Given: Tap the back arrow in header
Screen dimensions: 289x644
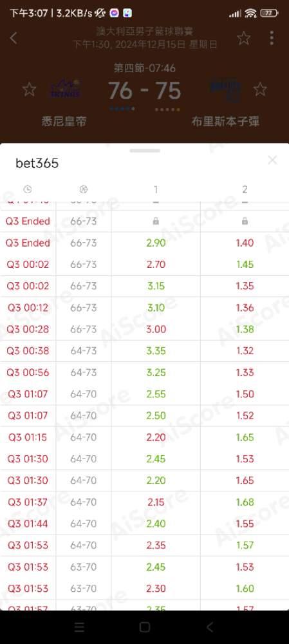Looking at the screenshot, I should (14, 38).
